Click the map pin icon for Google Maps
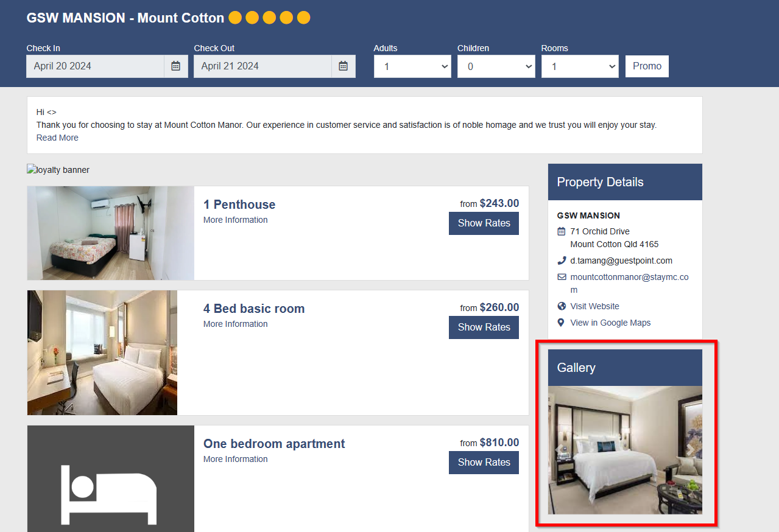This screenshot has width=779, height=532. (561, 323)
